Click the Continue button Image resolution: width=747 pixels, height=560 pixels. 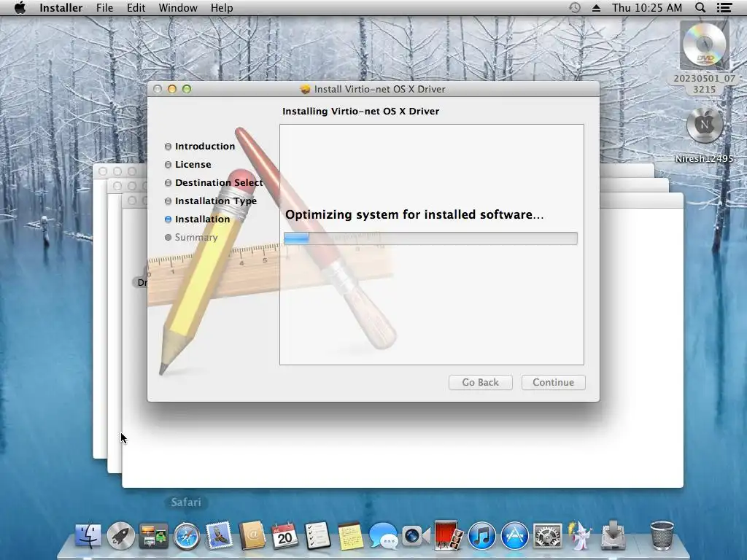pyautogui.click(x=553, y=382)
